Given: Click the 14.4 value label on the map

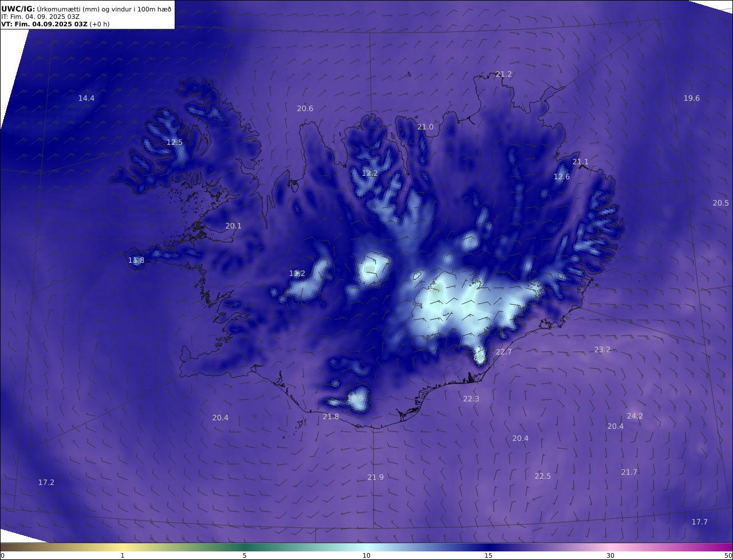Looking at the screenshot, I should 86,98.
